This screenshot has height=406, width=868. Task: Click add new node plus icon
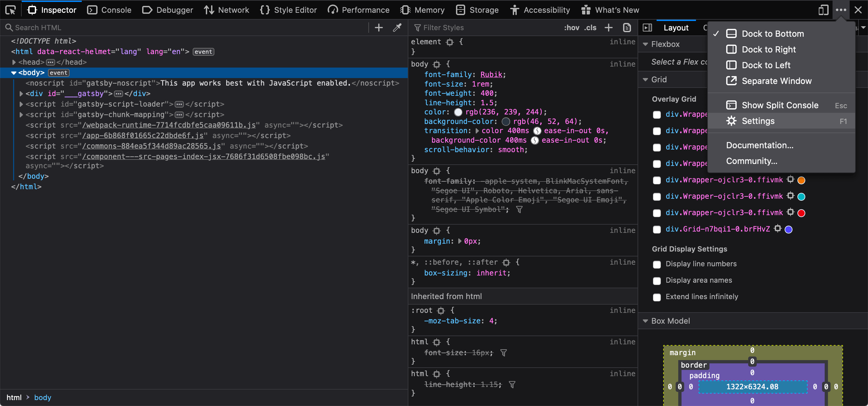[x=379, y=28]
